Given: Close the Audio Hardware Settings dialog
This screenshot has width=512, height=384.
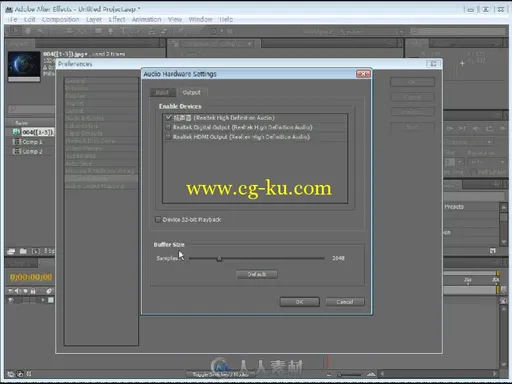Looking at the screenshot, I should [x=363, y=74].
